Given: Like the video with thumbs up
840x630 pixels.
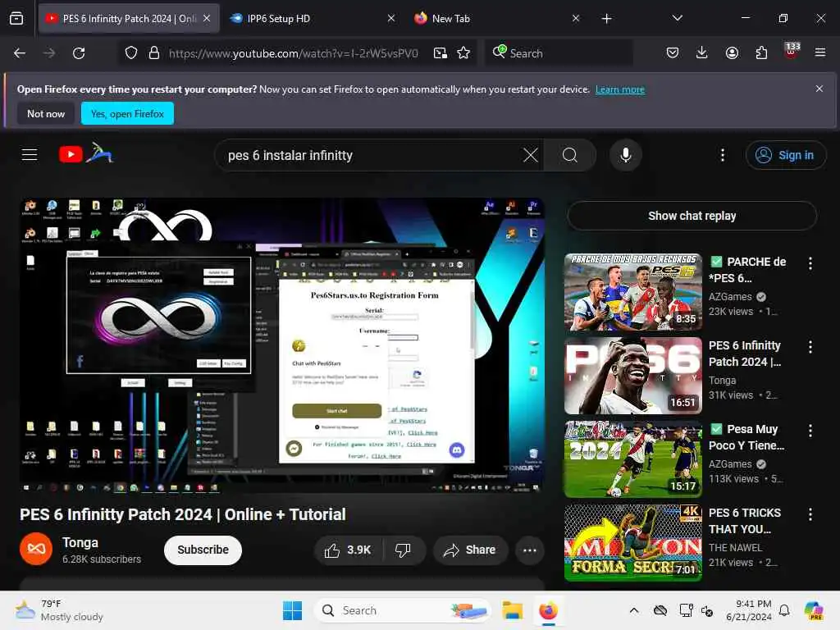Looking at the screenshot, I should (x=348, y=550).
